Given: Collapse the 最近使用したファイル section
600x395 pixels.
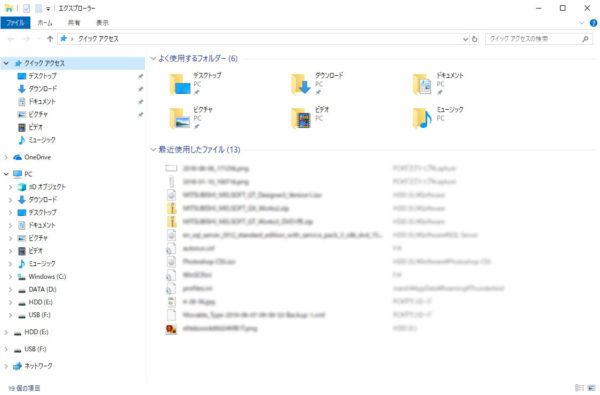Looking at the screenshot, I should pyautogui.click(x=153, y=150).
